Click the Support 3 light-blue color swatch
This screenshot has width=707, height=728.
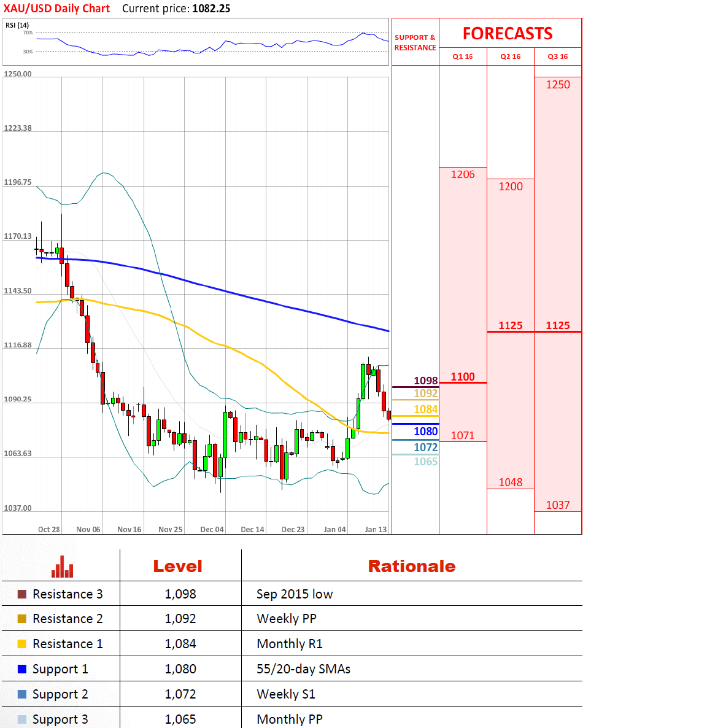coord(22,719)
